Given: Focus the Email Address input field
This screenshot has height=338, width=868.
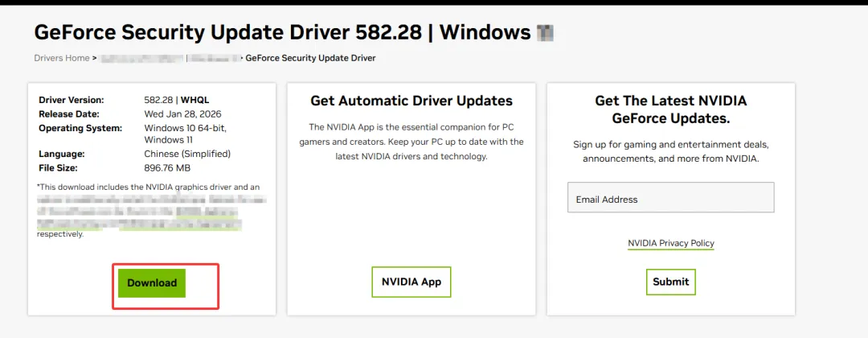Looking at the screenshot, I should click(x=671, y=197).
